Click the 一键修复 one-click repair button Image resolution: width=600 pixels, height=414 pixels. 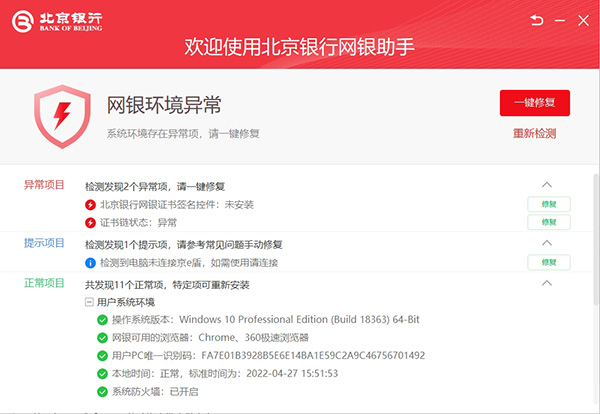(x=535, y=103)
